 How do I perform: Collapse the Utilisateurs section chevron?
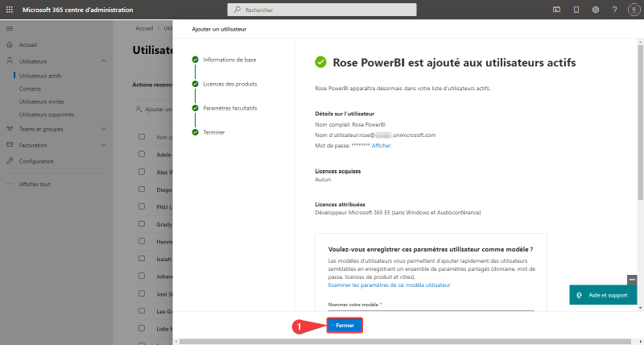103,60
